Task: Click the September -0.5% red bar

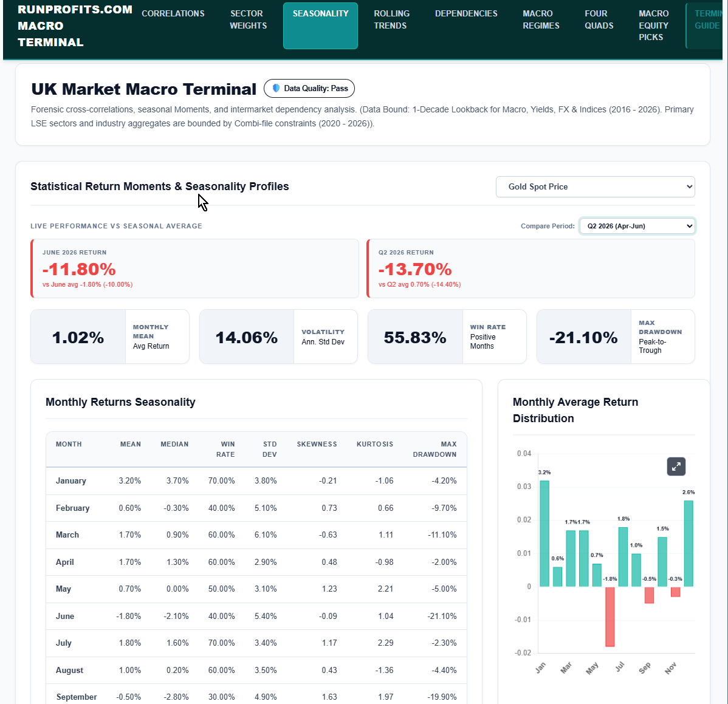Action: click(649, 595)
